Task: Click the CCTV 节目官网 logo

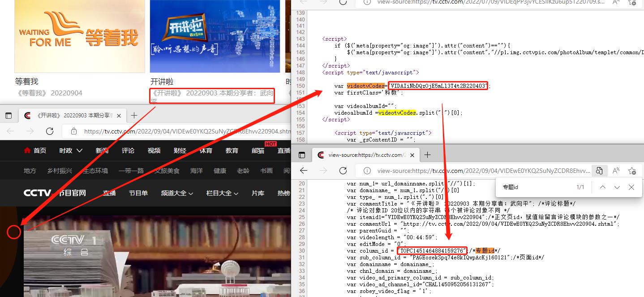Action: 55,193
